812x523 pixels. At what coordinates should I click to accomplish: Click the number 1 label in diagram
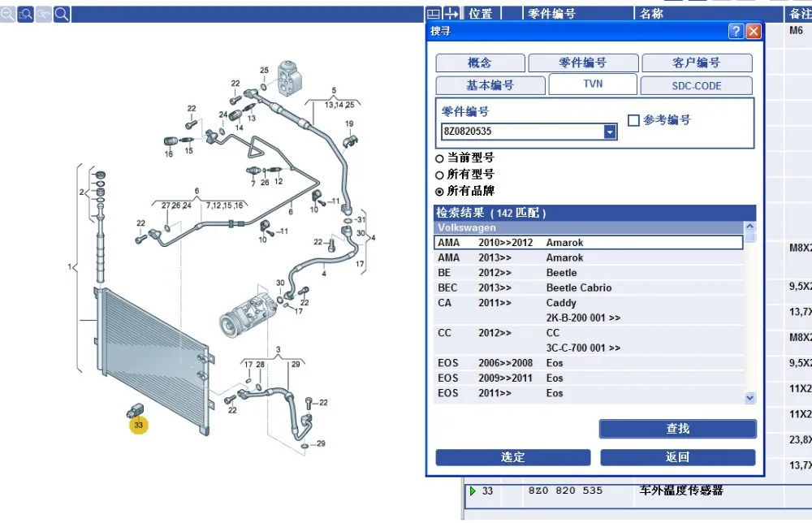tap(69, 266)
